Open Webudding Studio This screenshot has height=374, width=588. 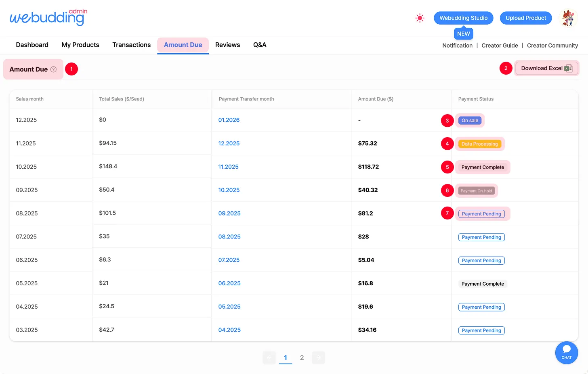tap(464, 18)
